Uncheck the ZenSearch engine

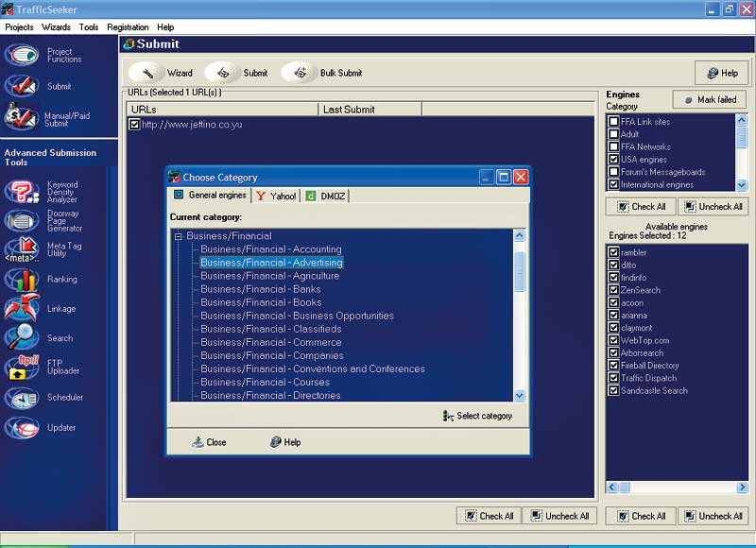[613, 290]
